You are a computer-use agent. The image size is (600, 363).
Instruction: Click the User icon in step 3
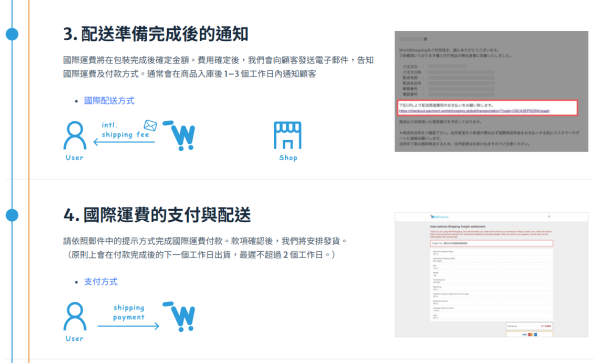point(75,135)
